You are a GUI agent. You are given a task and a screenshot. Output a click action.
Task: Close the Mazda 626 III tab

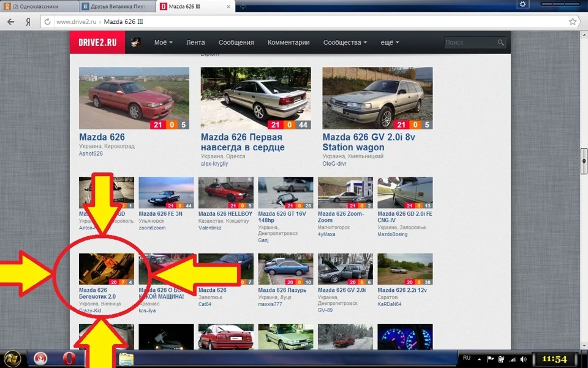click(228, 7)
